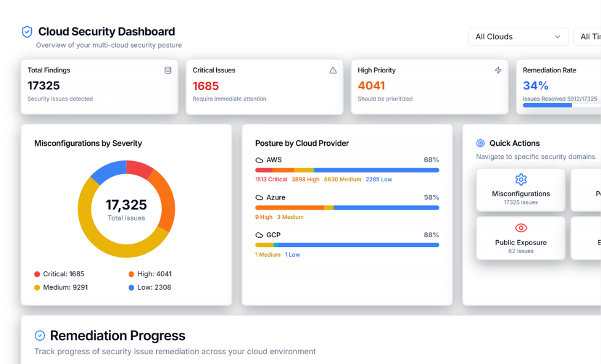Click the checkmark icon beside Remediation Progress

pyautogui.click(x=40, y=336)
